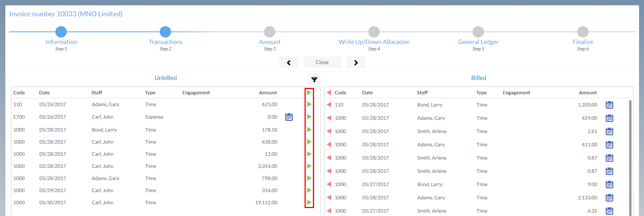Click the Billed list vertical scrollbar
This screenshot has width=644, height=216.
[630, 152]
